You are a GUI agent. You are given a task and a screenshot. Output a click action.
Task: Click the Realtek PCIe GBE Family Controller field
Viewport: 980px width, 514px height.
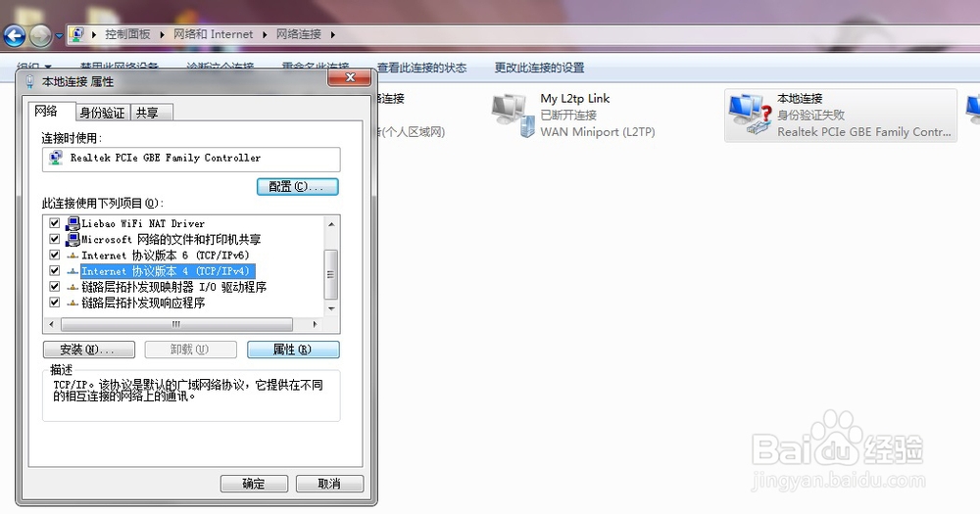coord(191,159)
